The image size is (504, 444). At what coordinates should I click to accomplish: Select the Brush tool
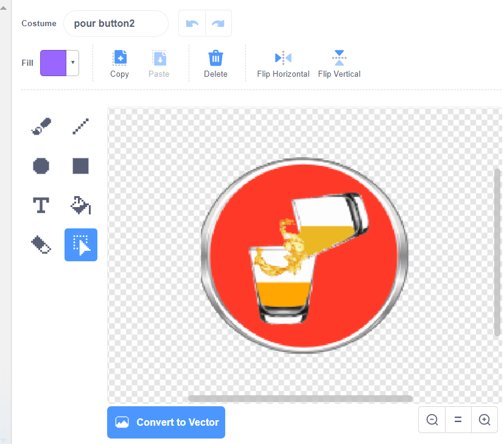(x=41, y=126)
